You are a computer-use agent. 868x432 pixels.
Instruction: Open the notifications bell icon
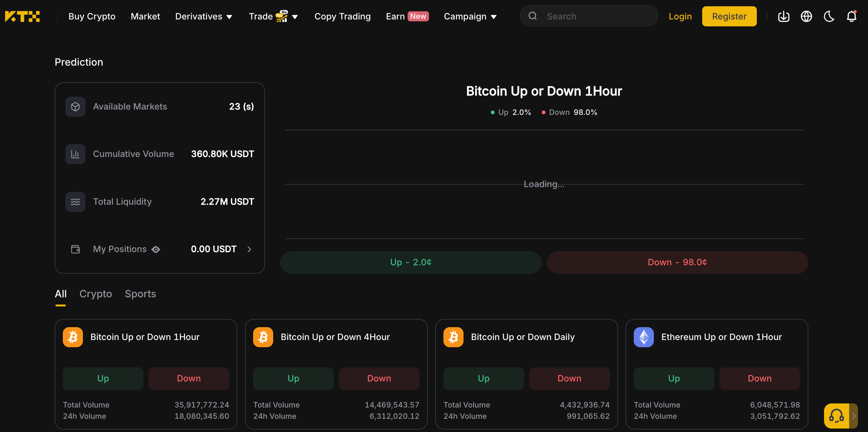pos(851,16)
